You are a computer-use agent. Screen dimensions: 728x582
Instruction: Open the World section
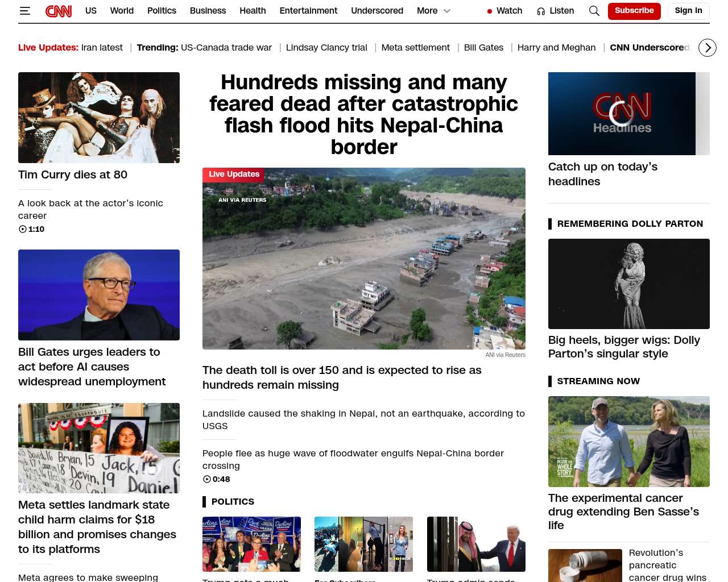pyautogui.click(x=122, y=11)
